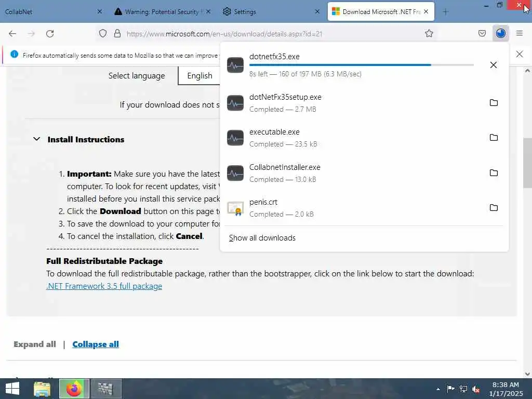This screenshot has height=399, width=532.
Task: Open the penis.crt download entry
Action: pos(353,208)
